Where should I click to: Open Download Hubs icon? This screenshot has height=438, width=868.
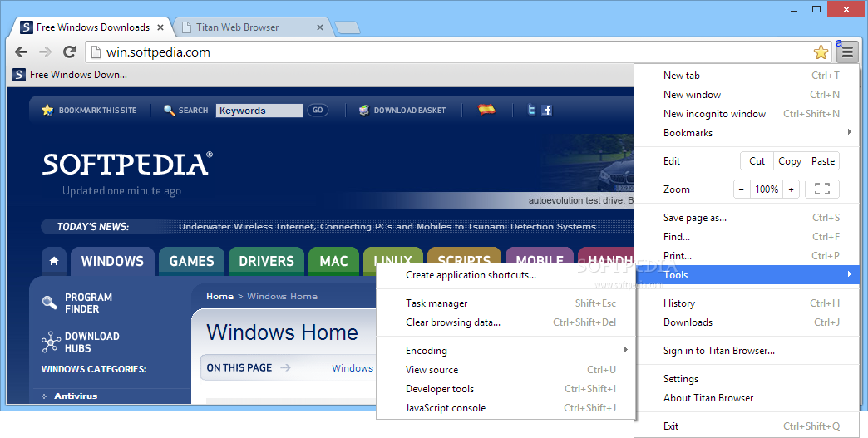click(51, 342)
